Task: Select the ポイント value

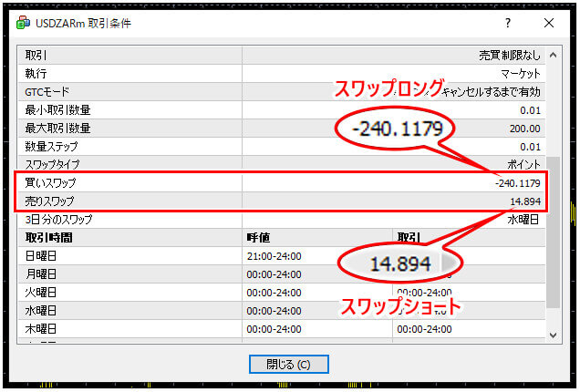Action: (523, 164)
